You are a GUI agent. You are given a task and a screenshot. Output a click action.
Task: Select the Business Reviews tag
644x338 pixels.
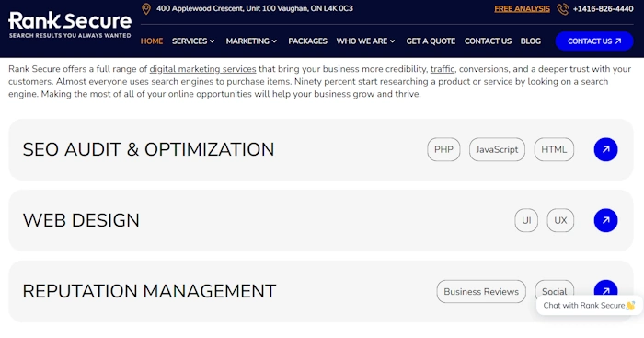(481, 292)
